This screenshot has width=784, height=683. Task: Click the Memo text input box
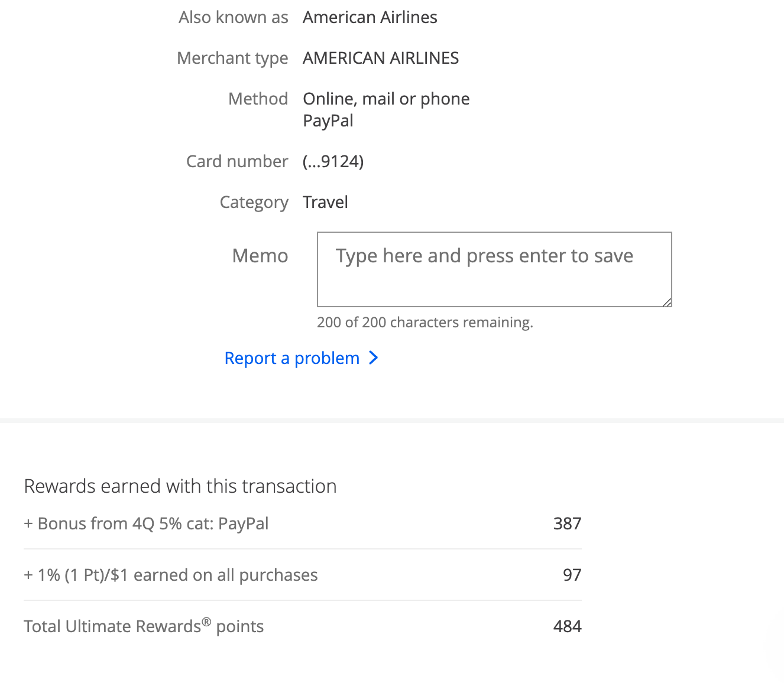494,269
